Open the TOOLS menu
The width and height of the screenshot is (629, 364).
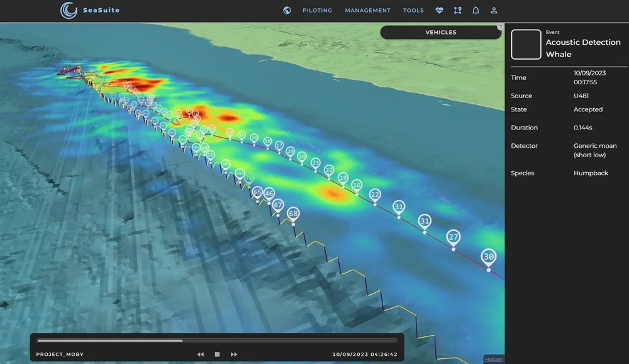(x=413, y=11)
